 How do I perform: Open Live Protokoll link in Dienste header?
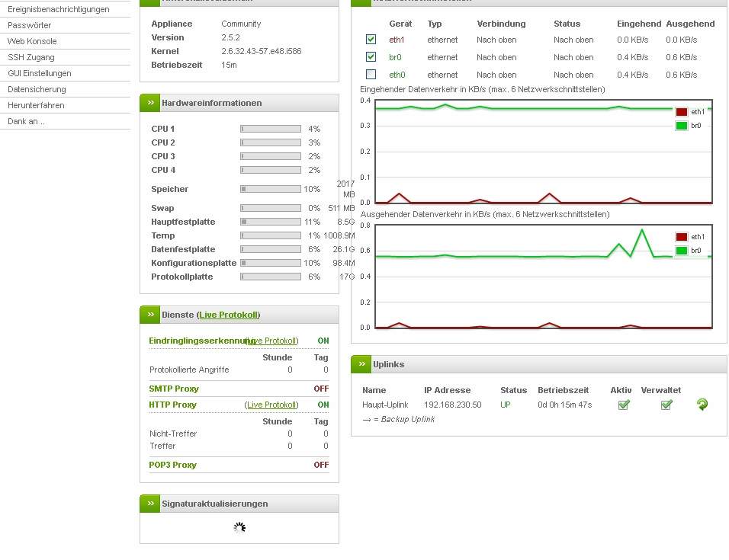pyautogui.click(x=229, y=315)
